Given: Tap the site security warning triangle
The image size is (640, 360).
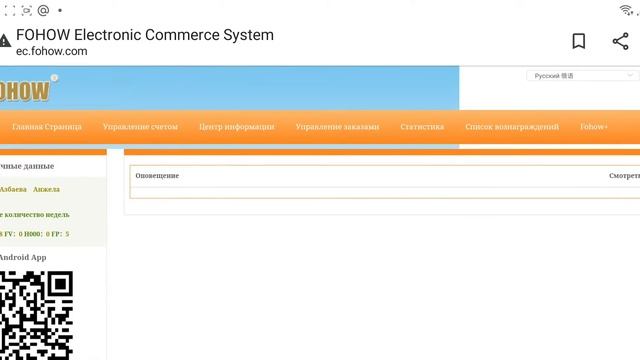Looking at the screenshot, I should [5, 41].
